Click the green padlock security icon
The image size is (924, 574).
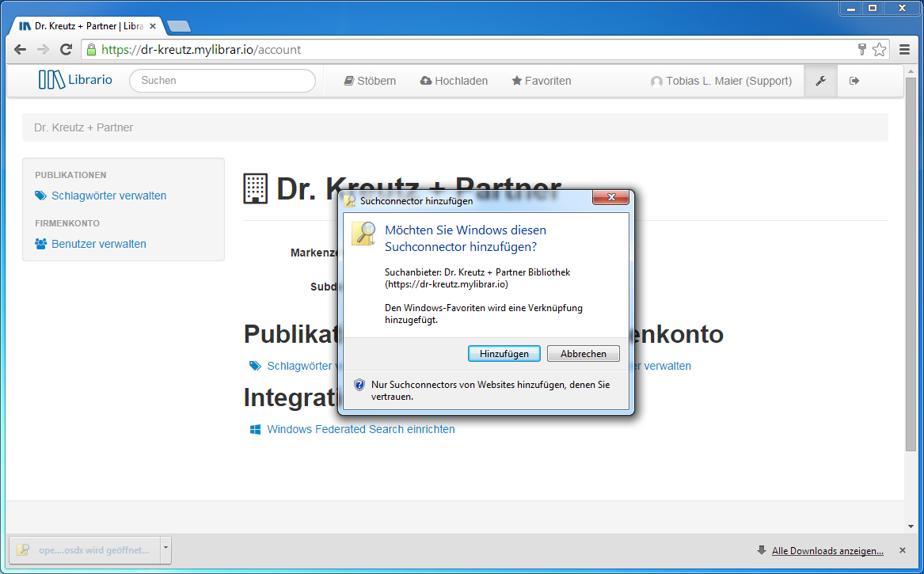pos(91,50)
